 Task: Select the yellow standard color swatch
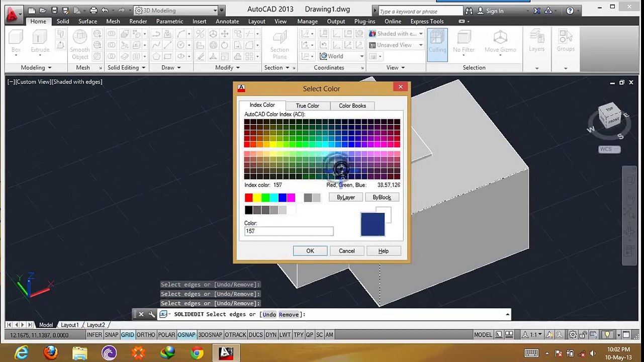pyautogui.click(x=257, y=198)
